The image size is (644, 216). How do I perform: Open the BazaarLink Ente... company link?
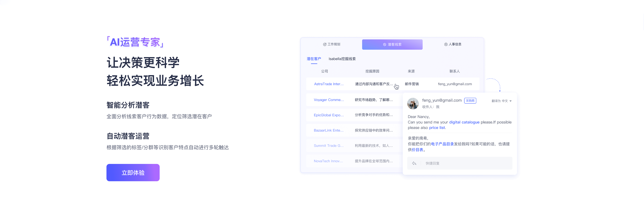pos(328,130)
